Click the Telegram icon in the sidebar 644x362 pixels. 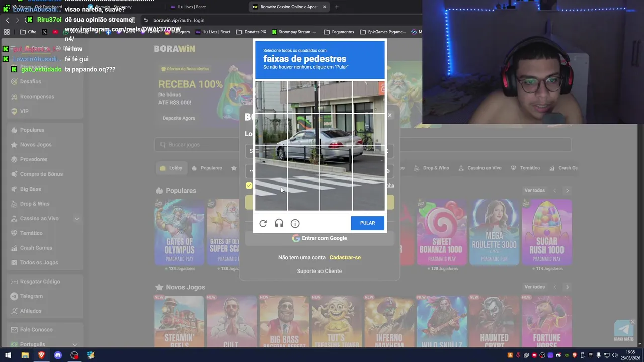pyautogui.click(x=14, y=296)
